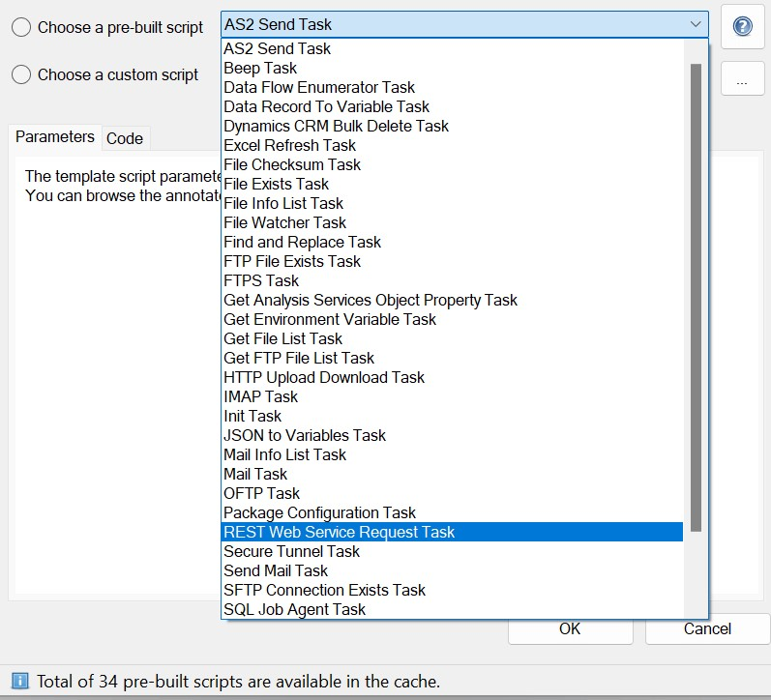The image size is (771, 700).
Task: Select the custom script radio button
Action: [x=21, y=74]
